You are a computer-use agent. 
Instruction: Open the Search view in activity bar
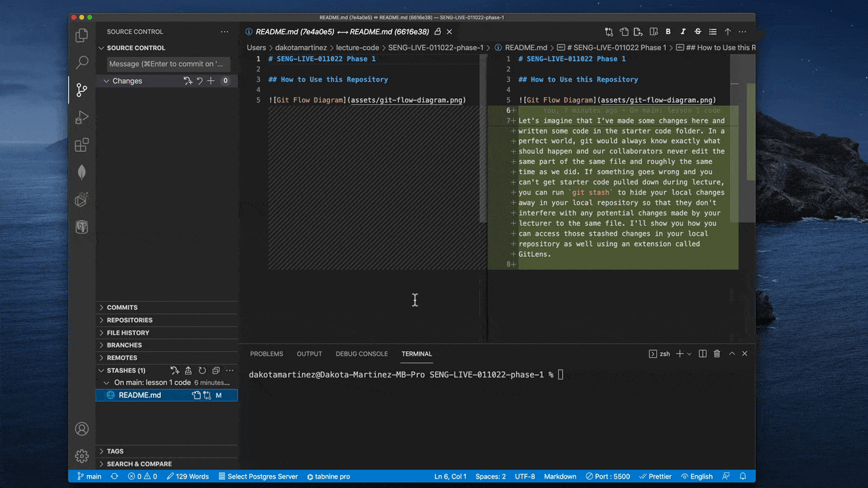(82, 63)
